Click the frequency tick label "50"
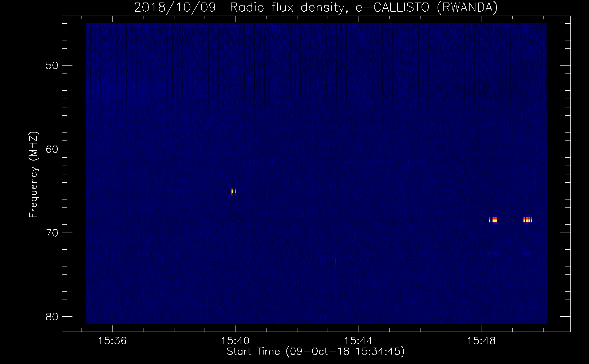Viewport: 589px width, 364px height. click(x=52, y=66)
